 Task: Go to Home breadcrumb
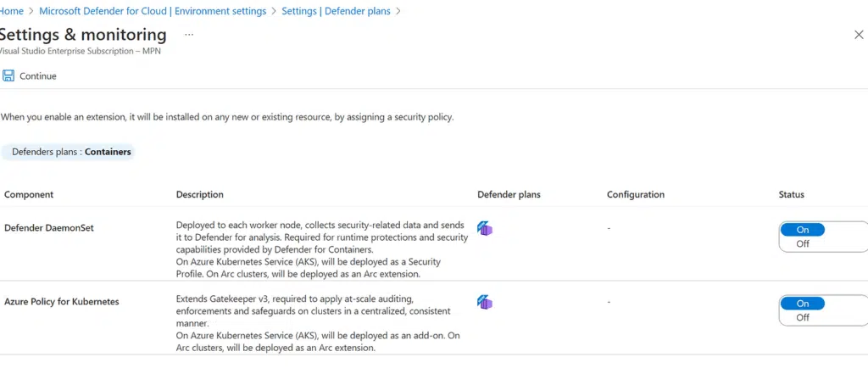pyautogui.click(x=11, y=11)
